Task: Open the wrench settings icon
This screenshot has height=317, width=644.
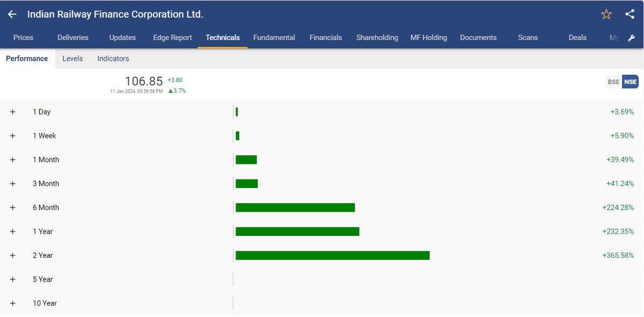Action: pos(632,38)
